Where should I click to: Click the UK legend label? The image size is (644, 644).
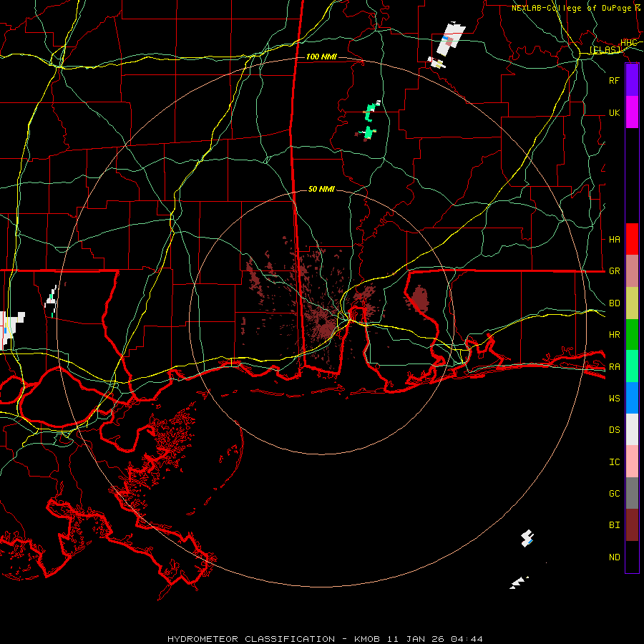click(x=614, y=112)
